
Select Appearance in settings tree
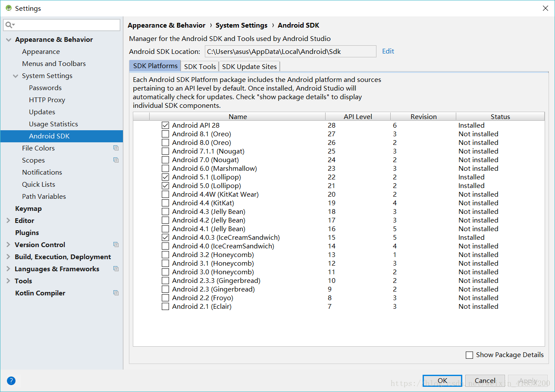point(41,52)
